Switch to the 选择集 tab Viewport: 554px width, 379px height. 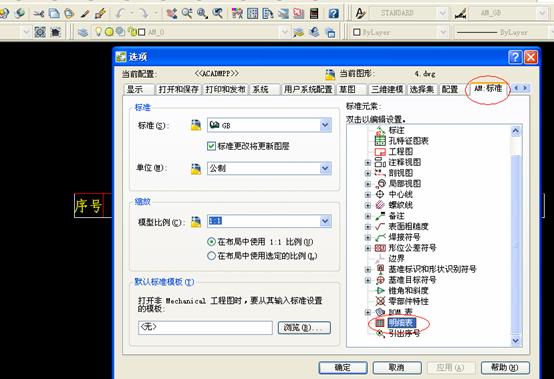[422, 90]
